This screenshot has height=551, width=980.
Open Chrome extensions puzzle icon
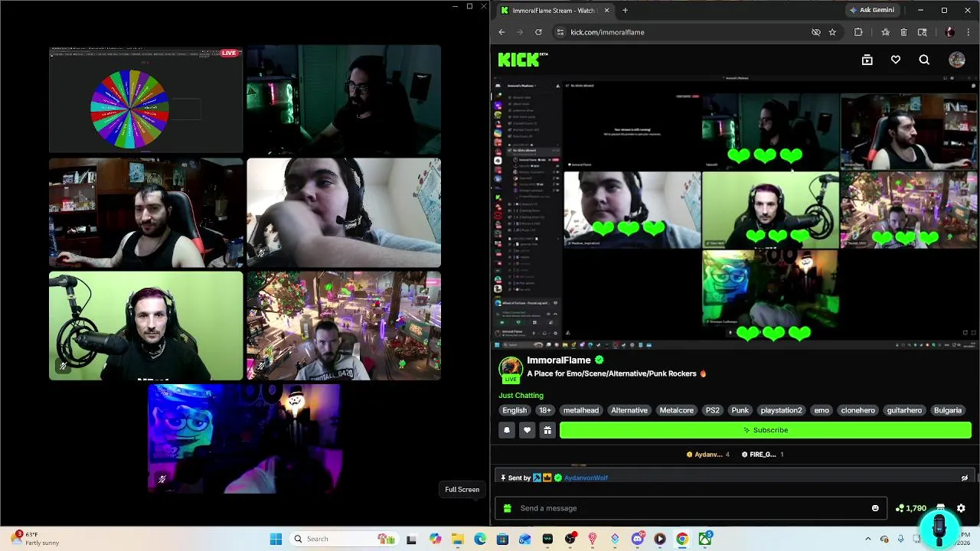pos(858,32)
